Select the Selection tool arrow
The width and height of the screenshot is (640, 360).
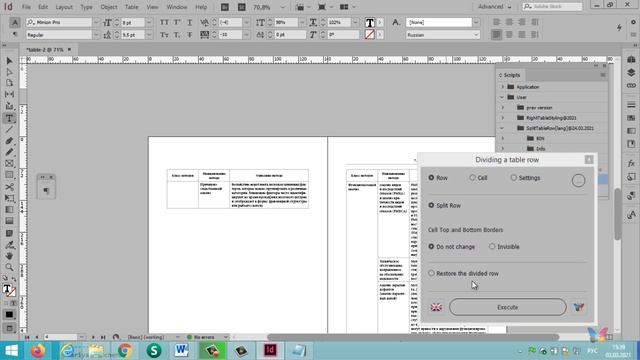tap(9, 61)
